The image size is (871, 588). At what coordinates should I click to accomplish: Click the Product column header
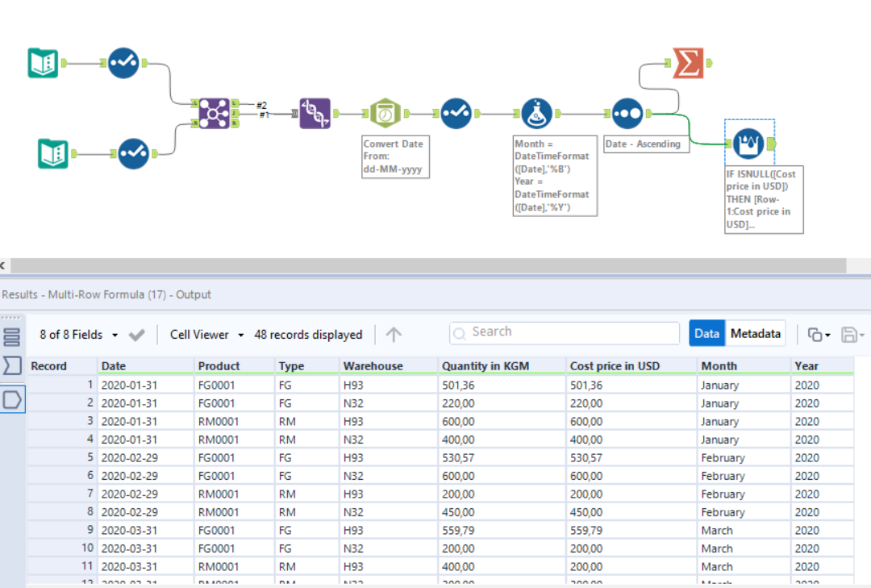[x=234, y=365]
